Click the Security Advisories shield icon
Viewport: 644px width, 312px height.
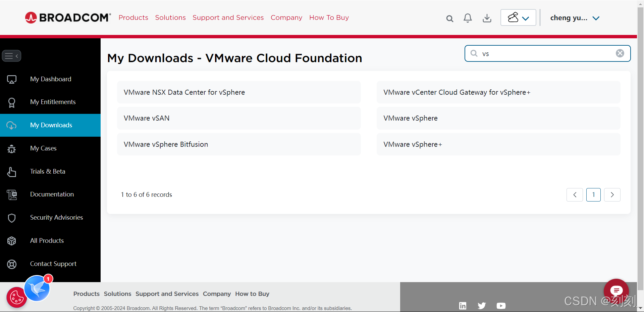pyautogui.click(x=12, y=218)
